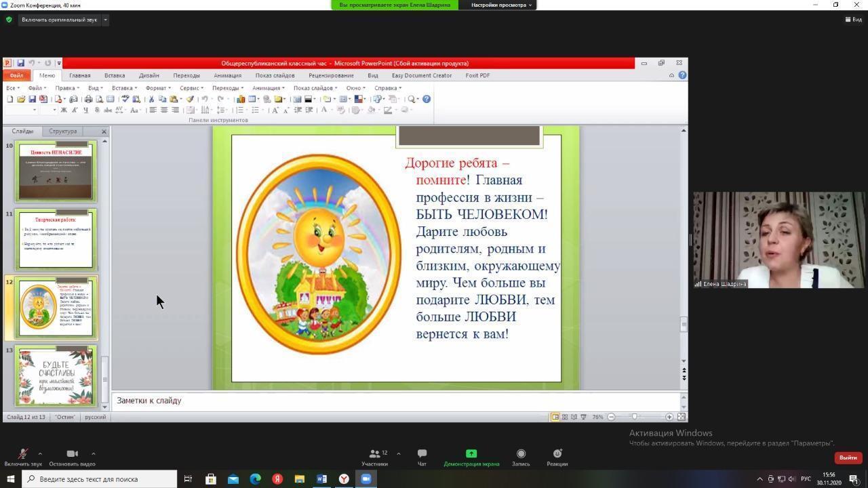This screenshot has width=868, height=488.
Task: Click the PowerPoint help question mark icon
Action: pos(427,99)
